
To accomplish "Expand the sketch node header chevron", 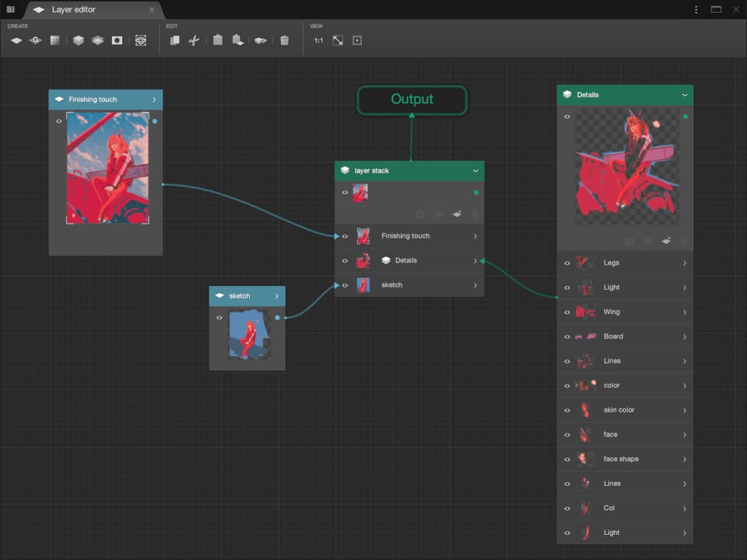I will coord(277,296).
